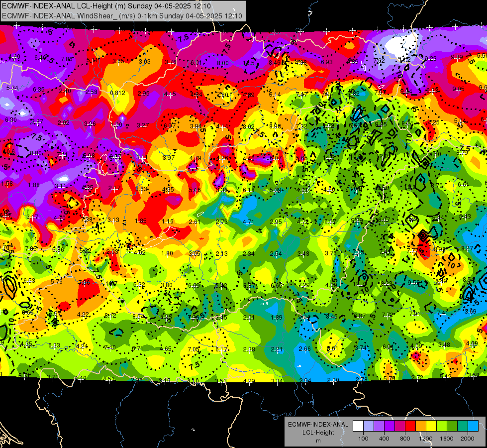Click the 2.01 shear value
This screenshot has width=487, height=448.
pyautogui.click(x=249, y=318)
